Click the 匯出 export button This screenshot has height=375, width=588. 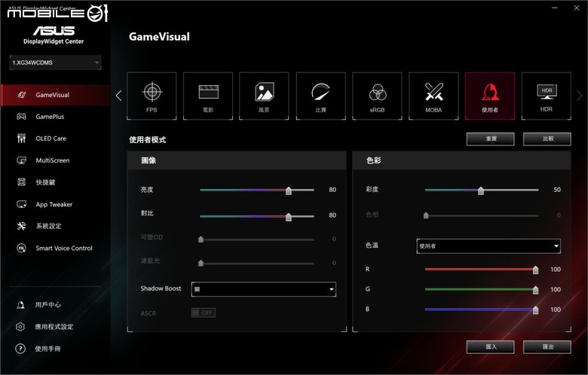[x=547, y=347]
